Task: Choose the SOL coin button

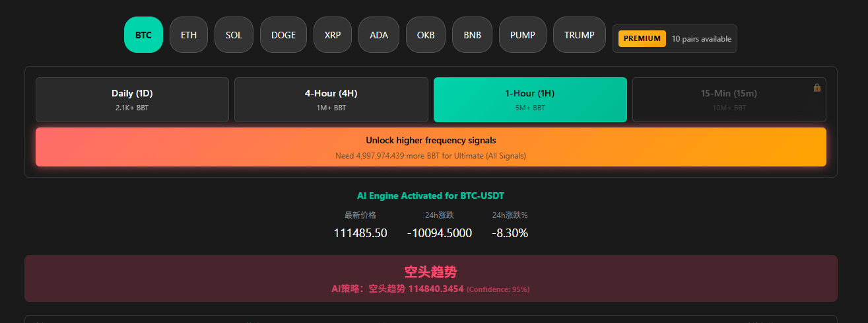Action: point(234,35)
